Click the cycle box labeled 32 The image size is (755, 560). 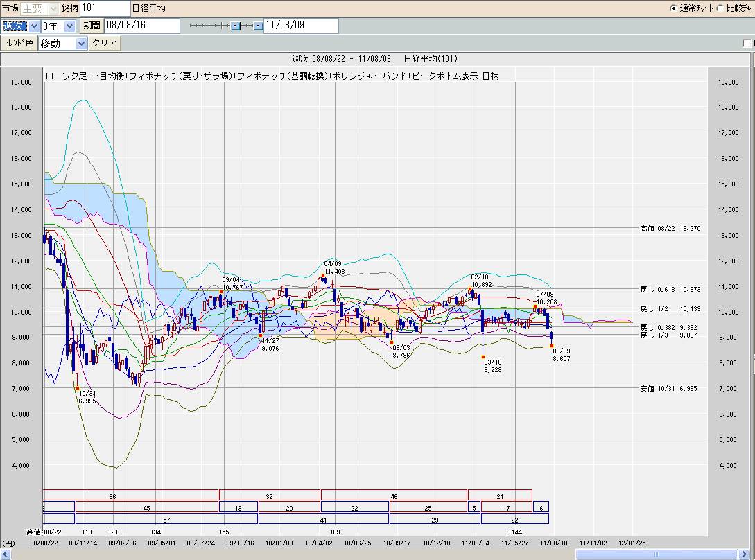(269, 496)
